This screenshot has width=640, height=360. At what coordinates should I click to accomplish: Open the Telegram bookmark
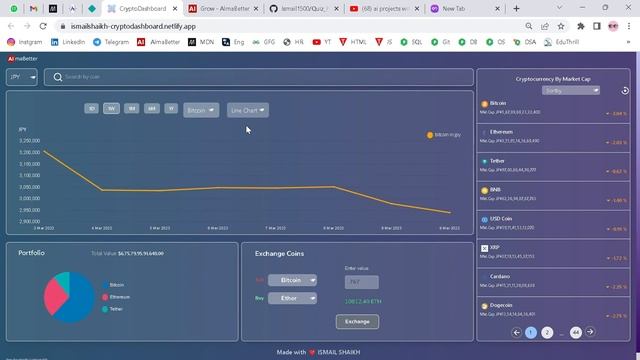(111, 42)
